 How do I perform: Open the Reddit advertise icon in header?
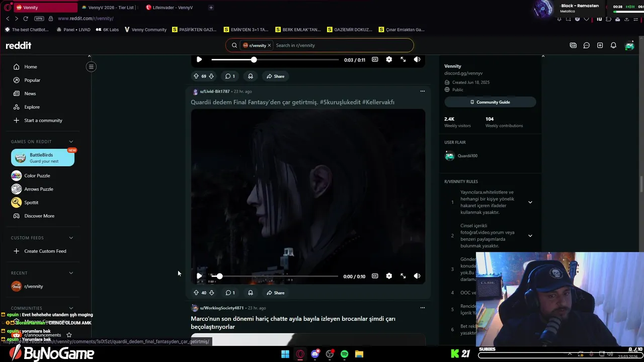click(573, 45)
